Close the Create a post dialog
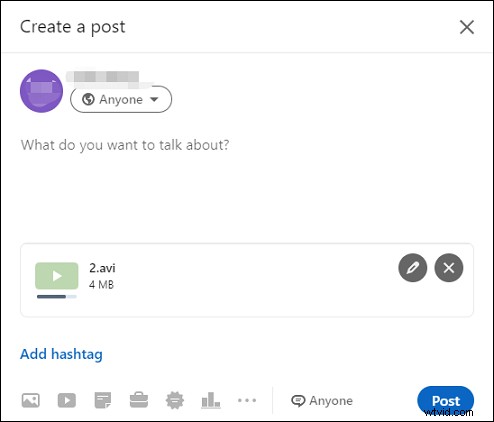Image resolution: width=494 pixels, height=422 pixels. tap(467, 27)
